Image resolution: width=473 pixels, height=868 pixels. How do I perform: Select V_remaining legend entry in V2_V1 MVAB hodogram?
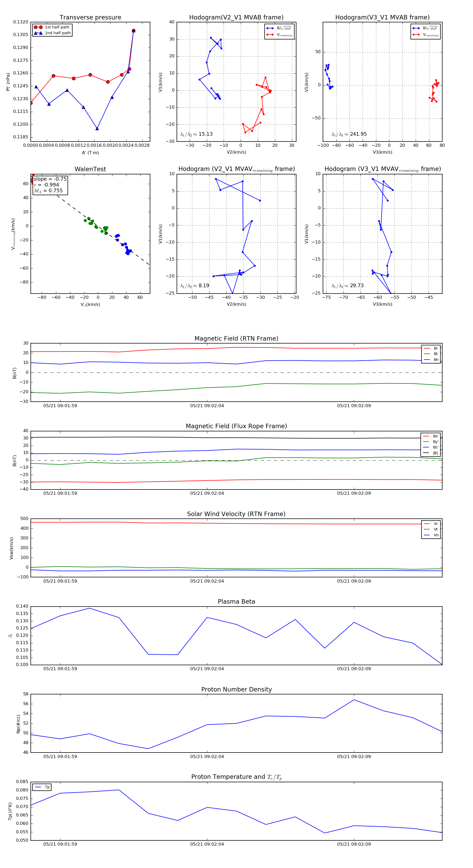point(279,35)
